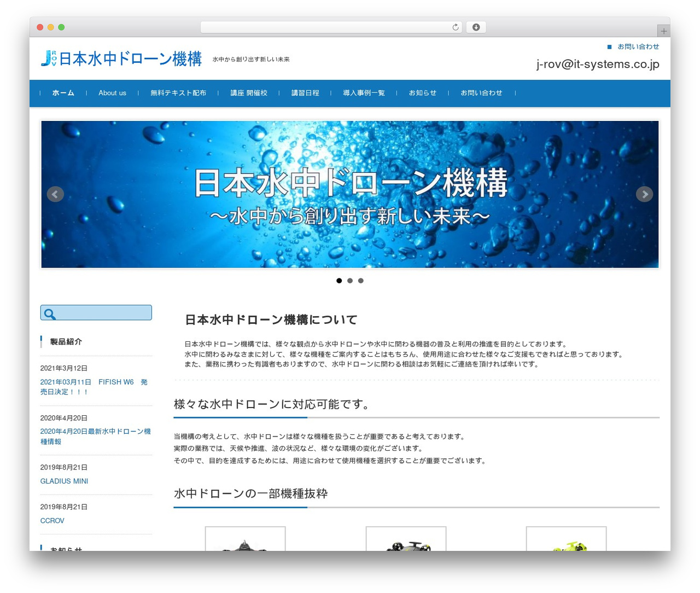The image size is (700, 593).
Task: Open the ホーム menu item
Action: pyautogui.click(x=63, y=93)
